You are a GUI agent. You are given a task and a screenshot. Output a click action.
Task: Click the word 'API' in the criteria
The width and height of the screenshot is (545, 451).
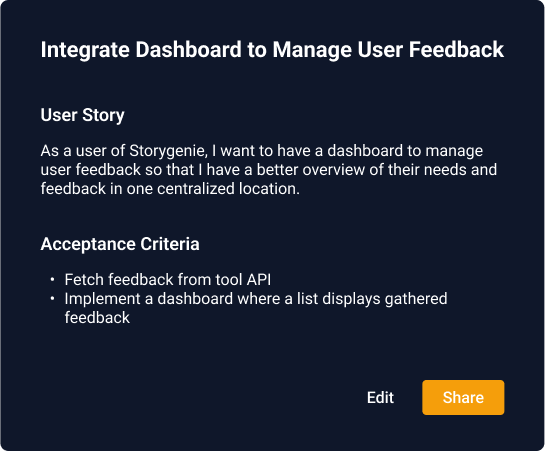(259, 280)
